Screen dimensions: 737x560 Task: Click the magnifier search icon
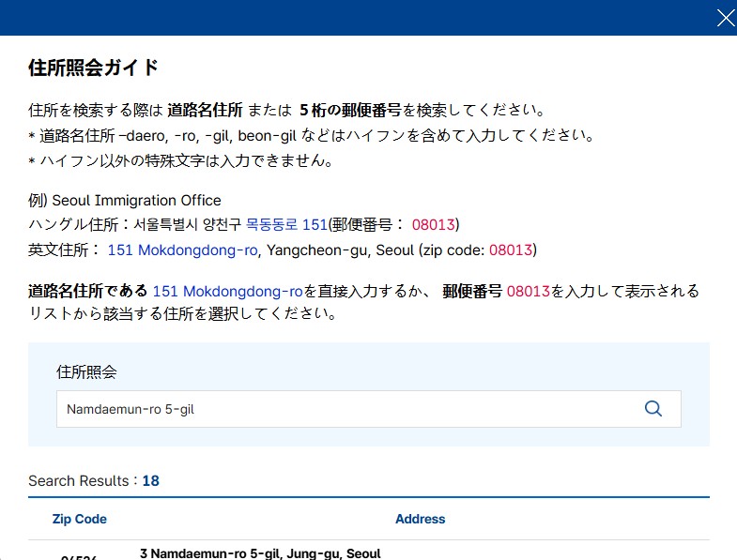pyautogui.click(x=653, y=409)
